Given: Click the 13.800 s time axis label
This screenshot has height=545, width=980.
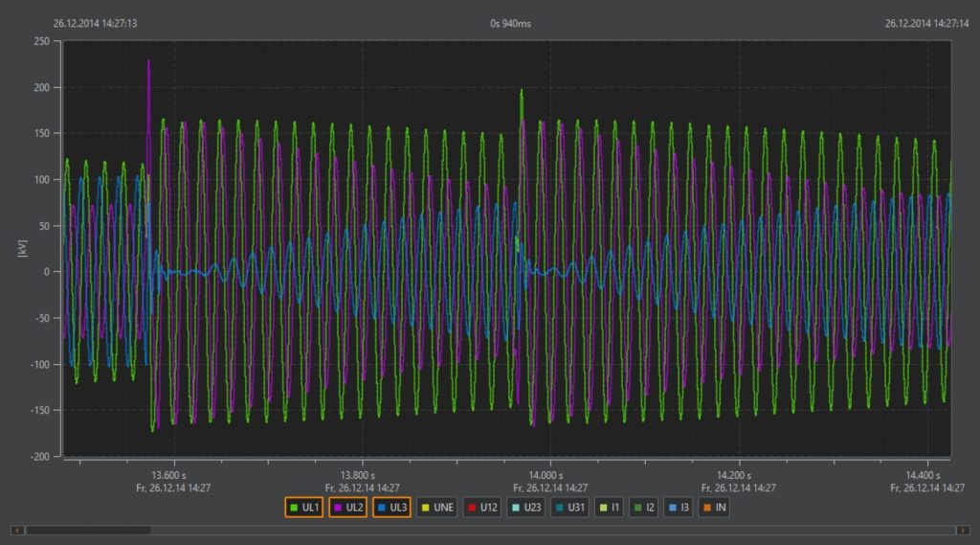Looking at the screenshot, I should click(356, 475).
